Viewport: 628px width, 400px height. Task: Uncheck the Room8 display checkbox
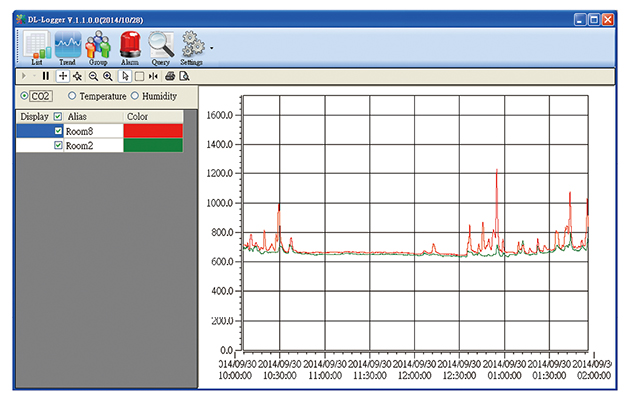click(58, 131)
